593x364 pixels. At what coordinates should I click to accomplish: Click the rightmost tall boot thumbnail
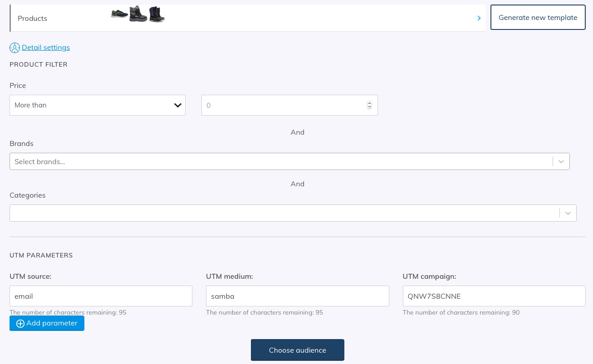pos(157,14)
